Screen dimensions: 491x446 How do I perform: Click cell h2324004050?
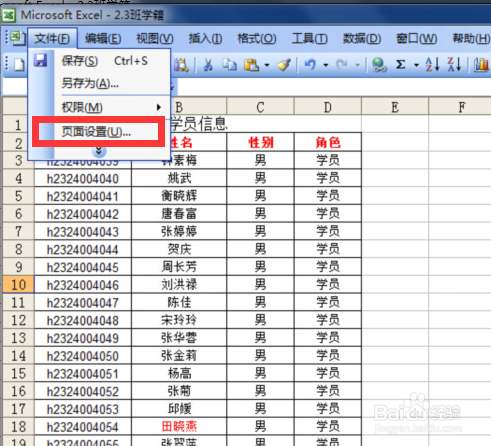[83, 356]
